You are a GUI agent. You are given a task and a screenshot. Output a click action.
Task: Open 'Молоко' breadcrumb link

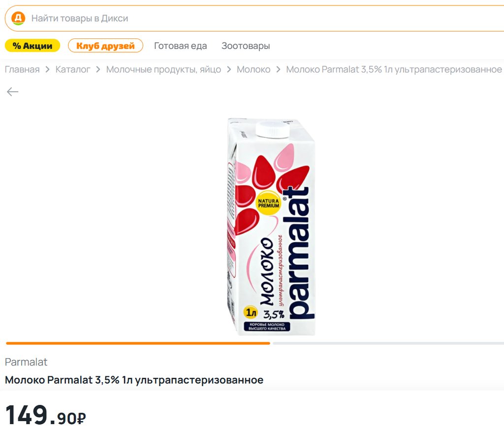pos(253,69)
